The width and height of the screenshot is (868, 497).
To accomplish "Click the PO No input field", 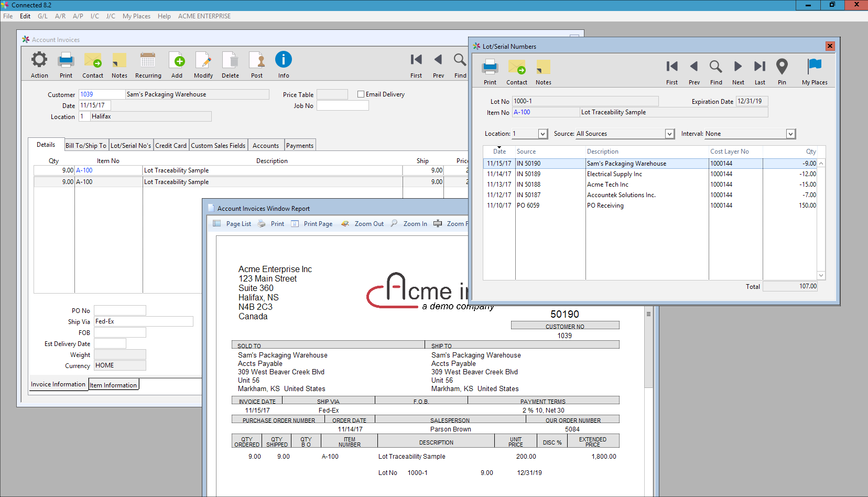I will [x=120, y=311].
